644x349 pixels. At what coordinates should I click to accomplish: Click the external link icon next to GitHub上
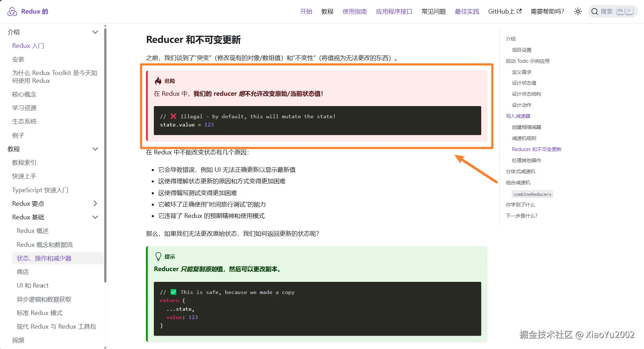tap(519, 11)
